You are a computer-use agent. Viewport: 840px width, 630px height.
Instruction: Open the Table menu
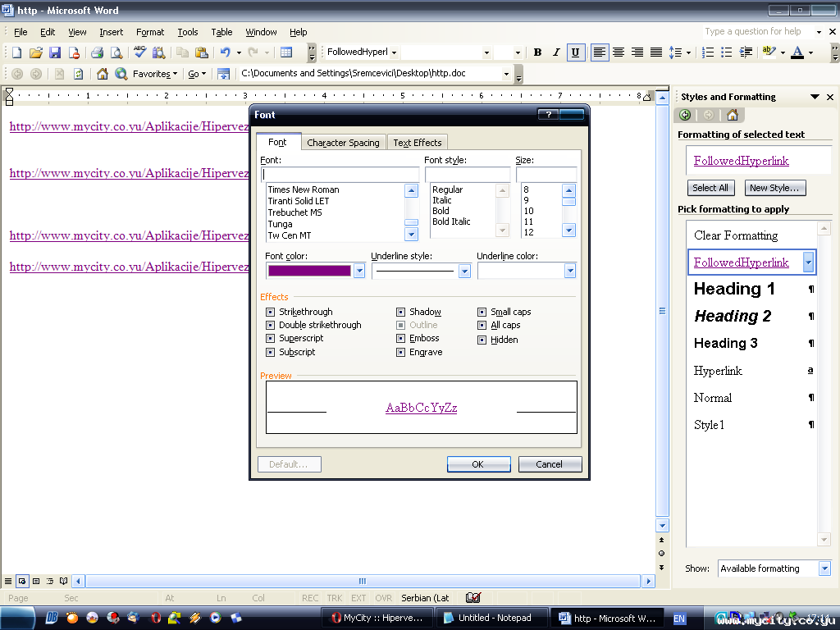(221, 32)
